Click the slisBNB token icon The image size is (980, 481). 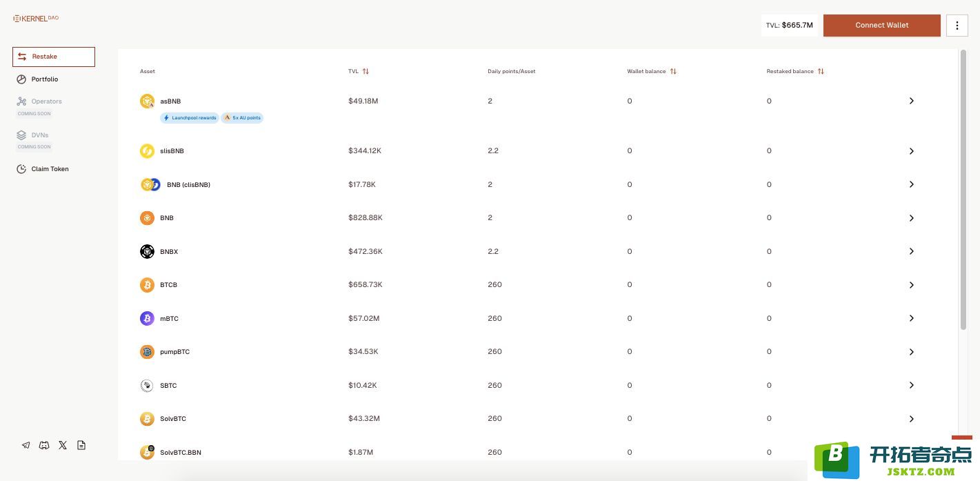click(147, 151)
